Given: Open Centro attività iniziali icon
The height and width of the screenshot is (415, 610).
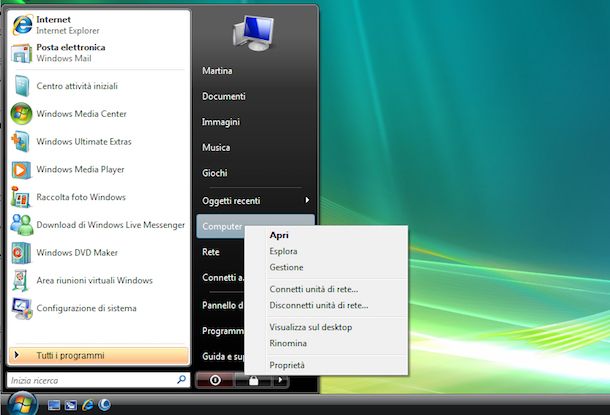Looking at the screenshot, I should (22, 86).
